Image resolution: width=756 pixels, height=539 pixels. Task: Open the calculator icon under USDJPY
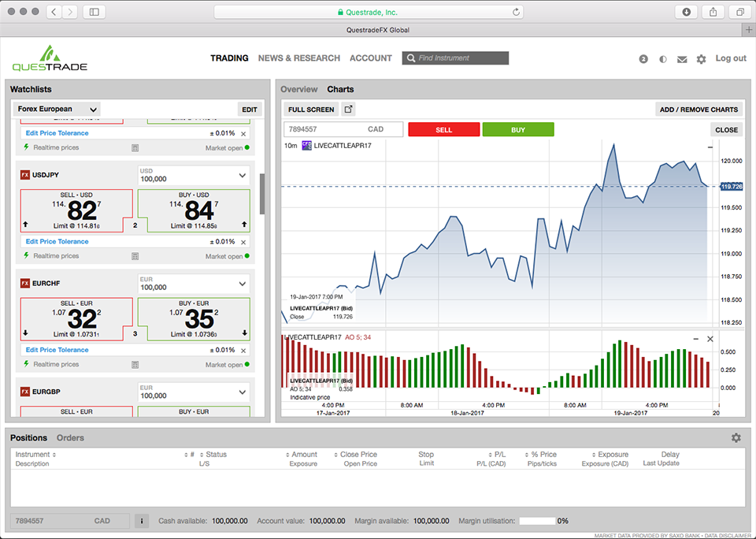coord(135,256)
